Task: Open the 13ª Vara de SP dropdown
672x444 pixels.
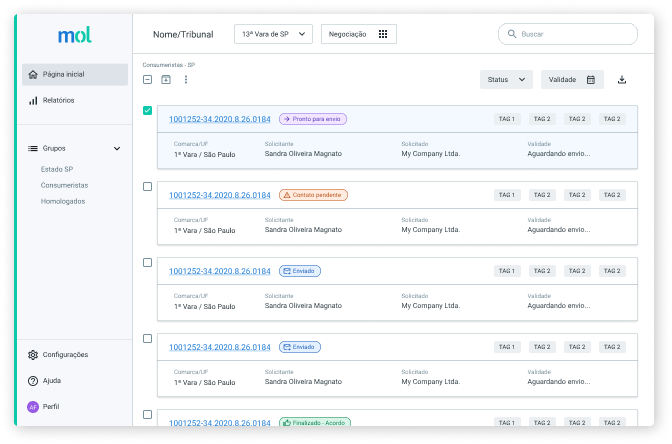Action: pos(273,34)
